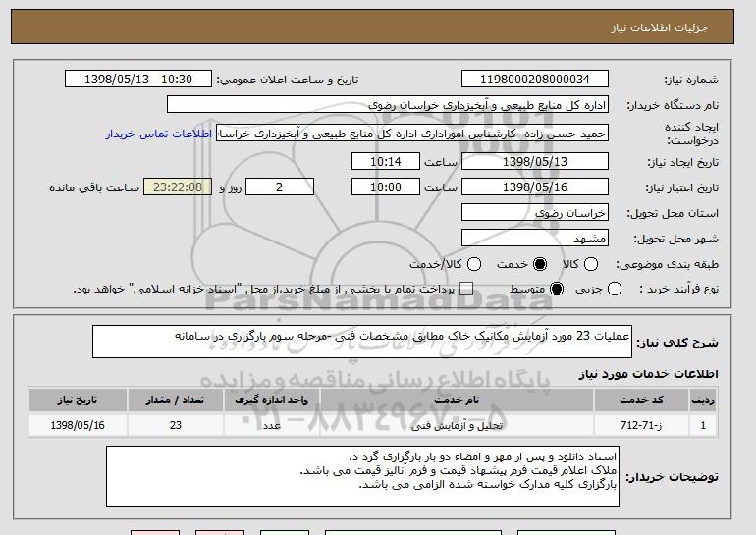The height and width of the screenshot is (535, 756).
Task: Open the اطلاعات تماس خریدار link
Action: coord(159,134)
